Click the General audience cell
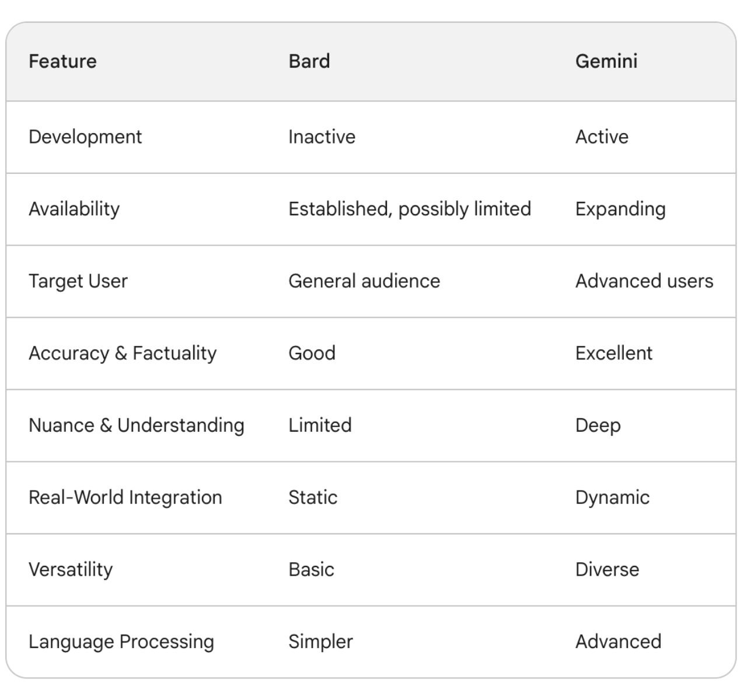747x700 pixels. (364, 281)
